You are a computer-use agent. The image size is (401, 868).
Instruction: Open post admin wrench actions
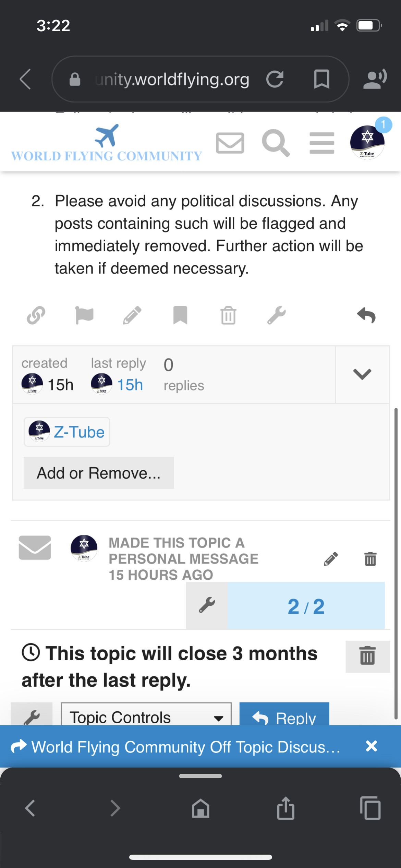click(276, 315)
